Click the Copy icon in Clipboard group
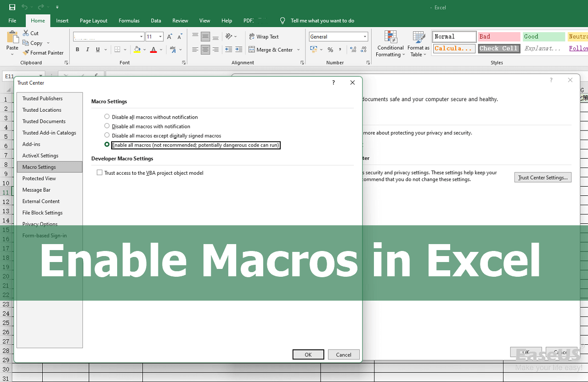The width and height of the screenshot is (588, 382). pyautogui.click(x=26, y=43)
